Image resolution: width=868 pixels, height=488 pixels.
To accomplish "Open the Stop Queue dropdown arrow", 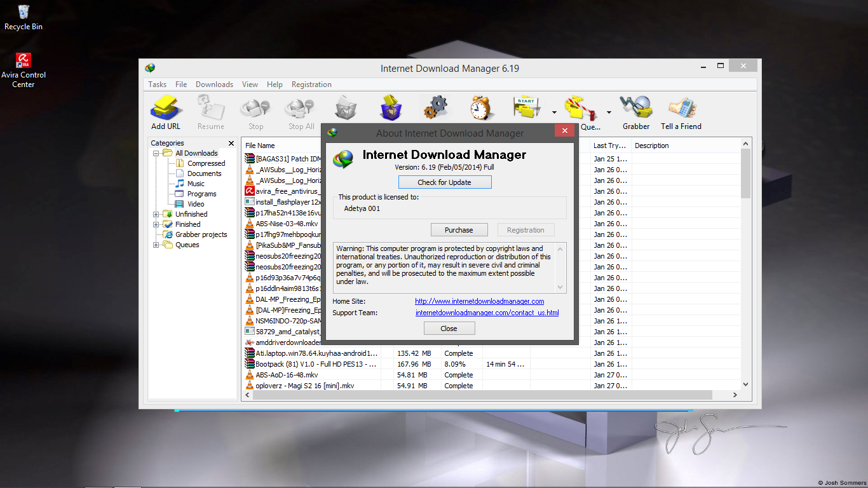I will [609, 112].
